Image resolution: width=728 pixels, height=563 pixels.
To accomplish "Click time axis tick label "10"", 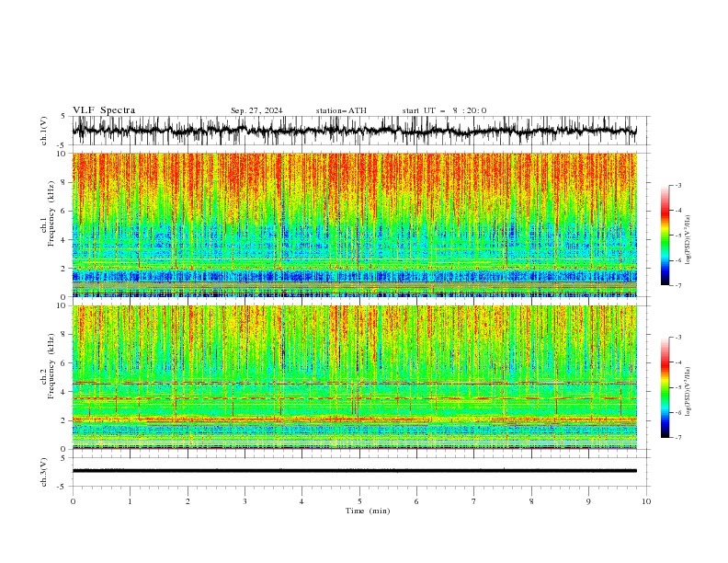I will click(646, 501).
